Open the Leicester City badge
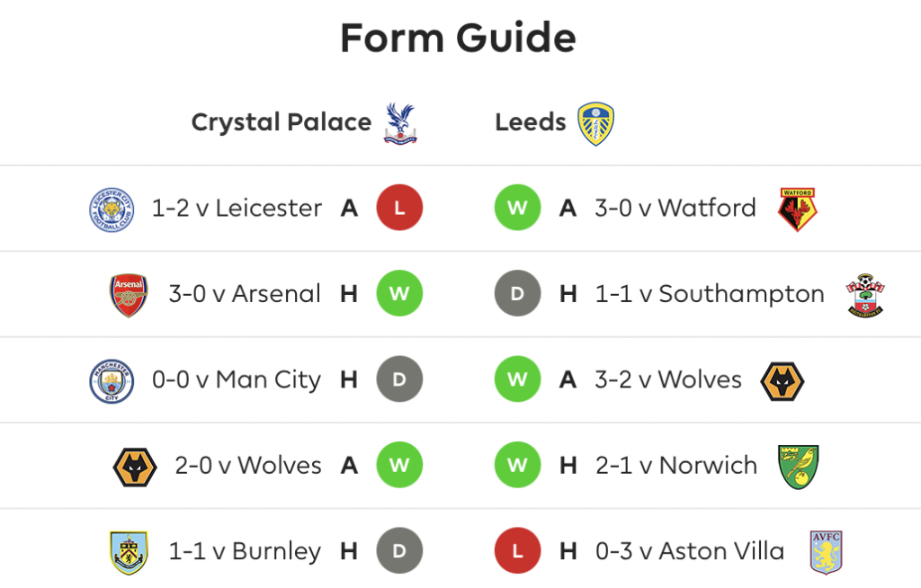Screen dimensions: 921x588 tap(112, 209)
